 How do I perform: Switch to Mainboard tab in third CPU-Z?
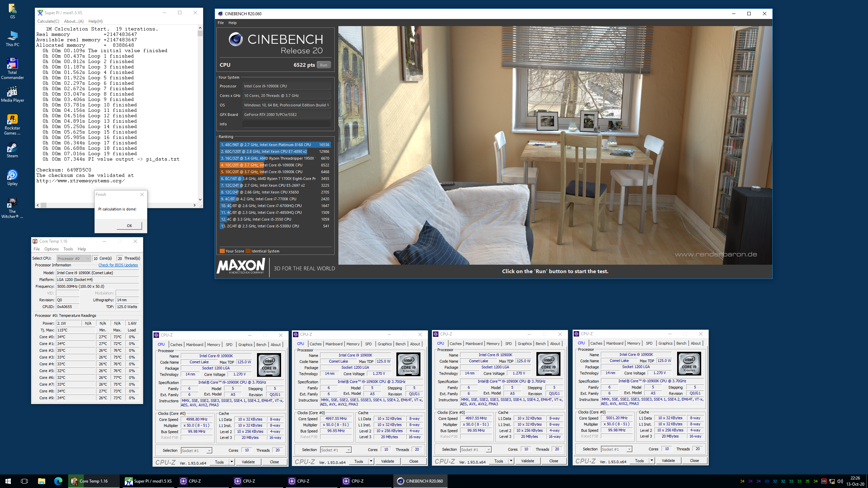point(474,344)
